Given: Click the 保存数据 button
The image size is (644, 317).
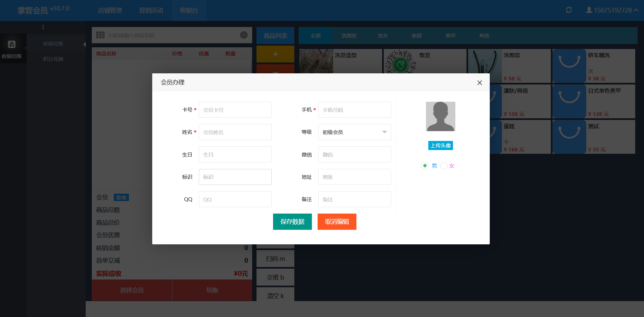Looking at the screenshot, I should (x=292, y=222).
